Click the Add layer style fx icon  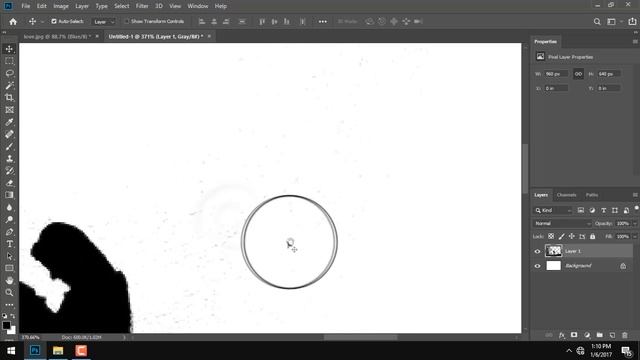[562, 335]
